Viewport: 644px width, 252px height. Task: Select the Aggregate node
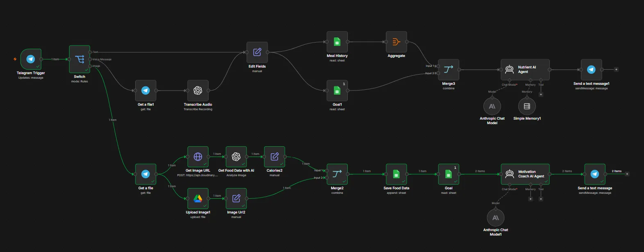(397, 42)
